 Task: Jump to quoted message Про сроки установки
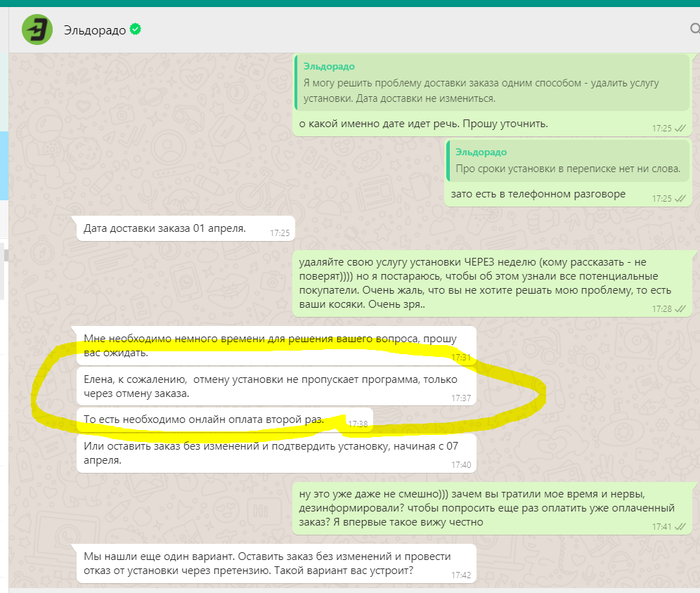tap(568, 161)
